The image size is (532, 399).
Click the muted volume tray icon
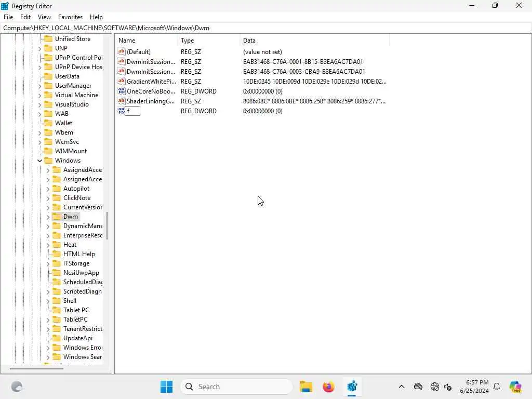point(448,387)
